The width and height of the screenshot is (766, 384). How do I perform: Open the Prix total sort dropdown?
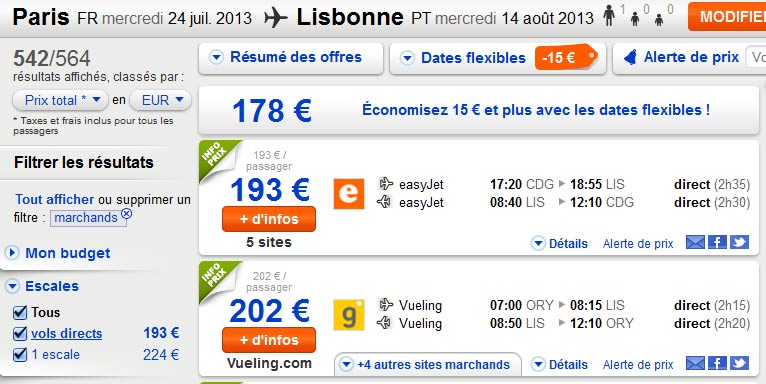(60, 100)
